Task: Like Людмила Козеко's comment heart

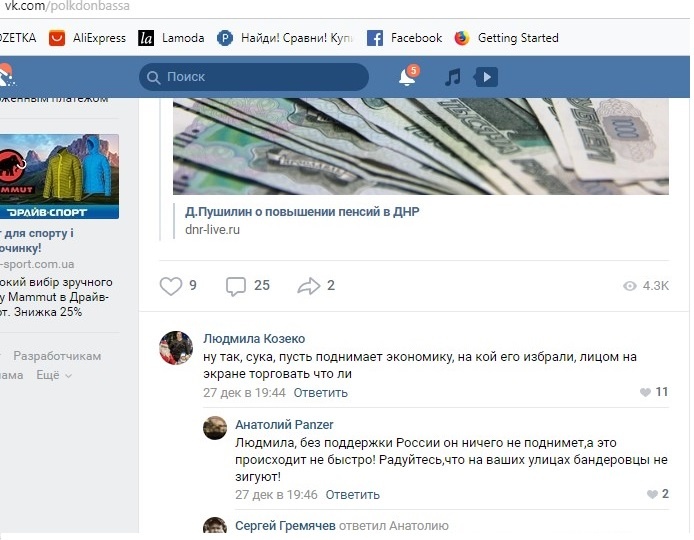Action: point(645,392)
